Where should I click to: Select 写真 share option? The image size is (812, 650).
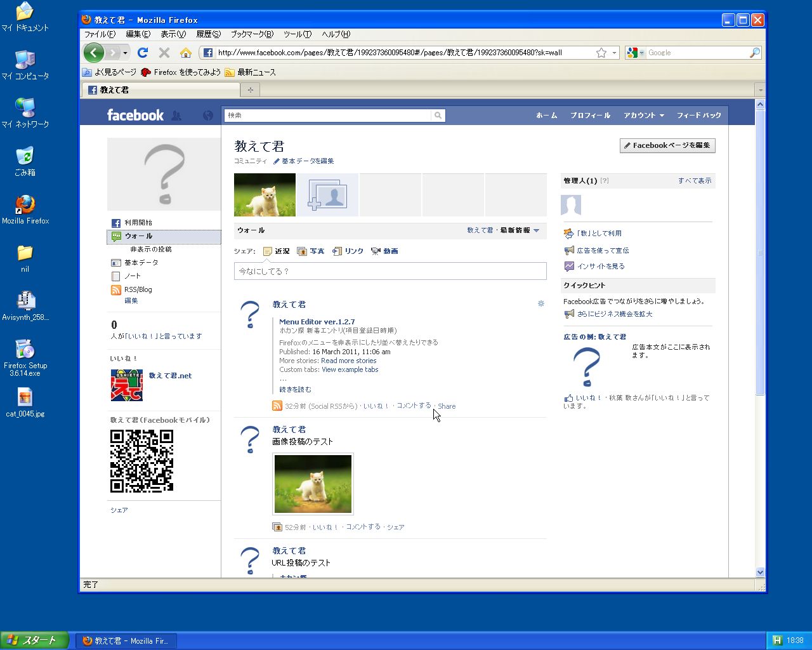point(311,251)
